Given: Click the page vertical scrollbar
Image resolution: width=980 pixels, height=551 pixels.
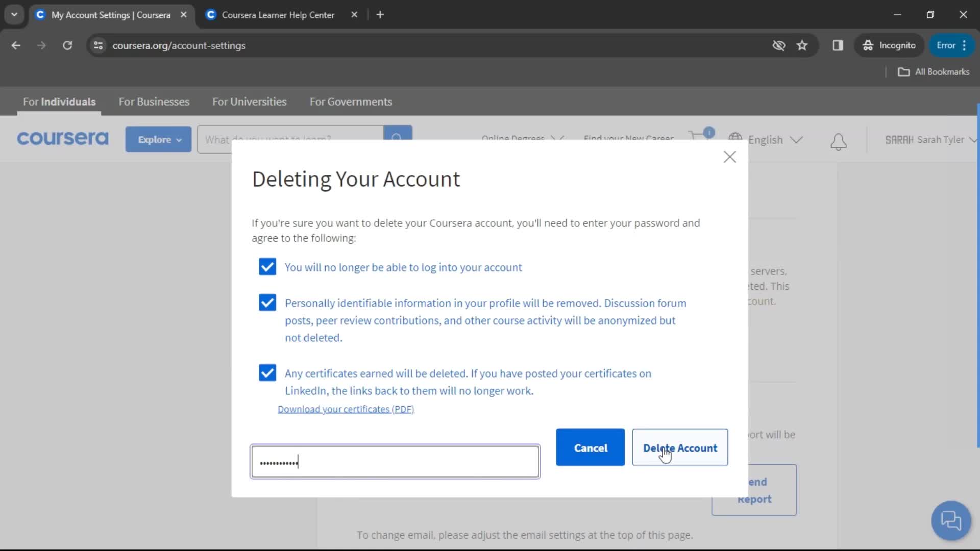Looking at the screenshot, I should pos(977,275).
